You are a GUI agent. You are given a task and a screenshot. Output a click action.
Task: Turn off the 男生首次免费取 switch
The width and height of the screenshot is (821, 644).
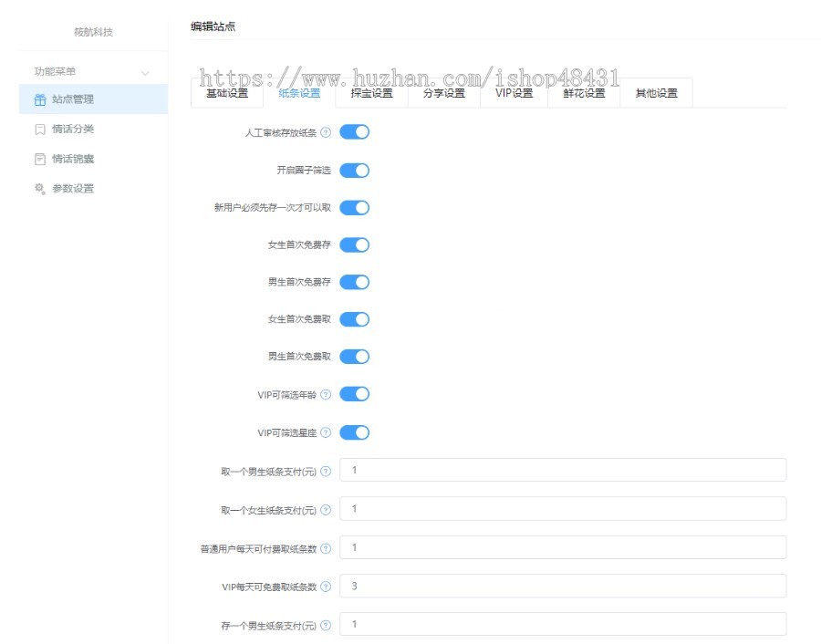[x=355, y=356]
